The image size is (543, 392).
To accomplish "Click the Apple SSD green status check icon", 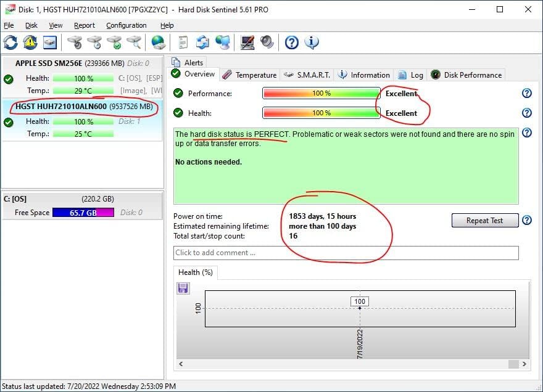I will [x=9, y=80].
